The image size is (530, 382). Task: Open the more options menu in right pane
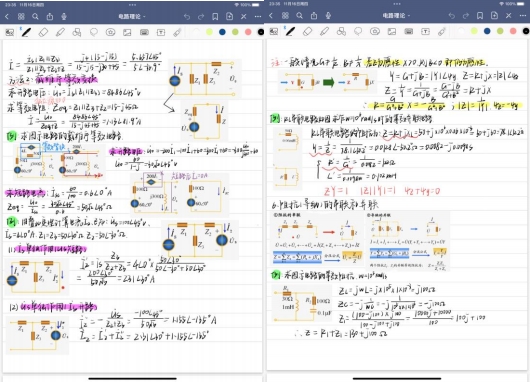(x=523, y=16)
